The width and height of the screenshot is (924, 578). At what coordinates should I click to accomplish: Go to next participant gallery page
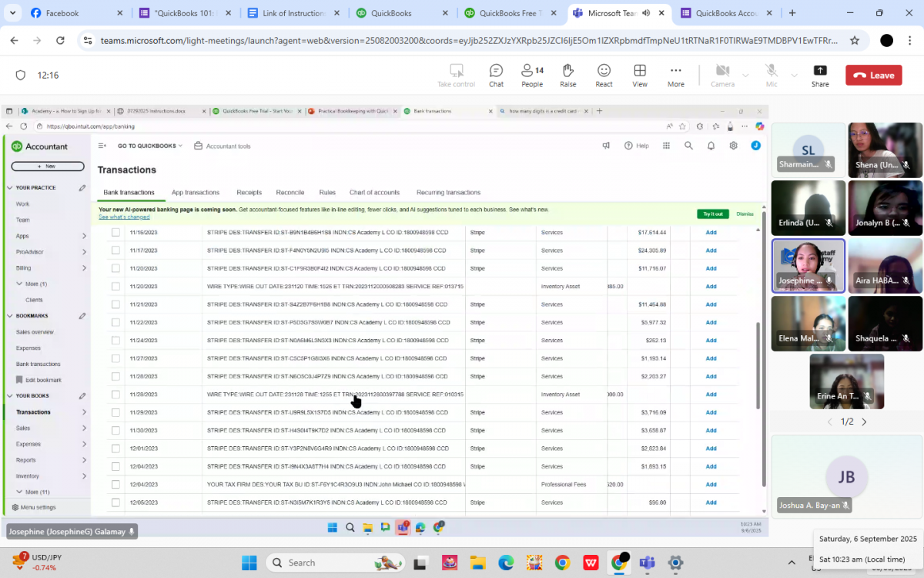point(864,422)
